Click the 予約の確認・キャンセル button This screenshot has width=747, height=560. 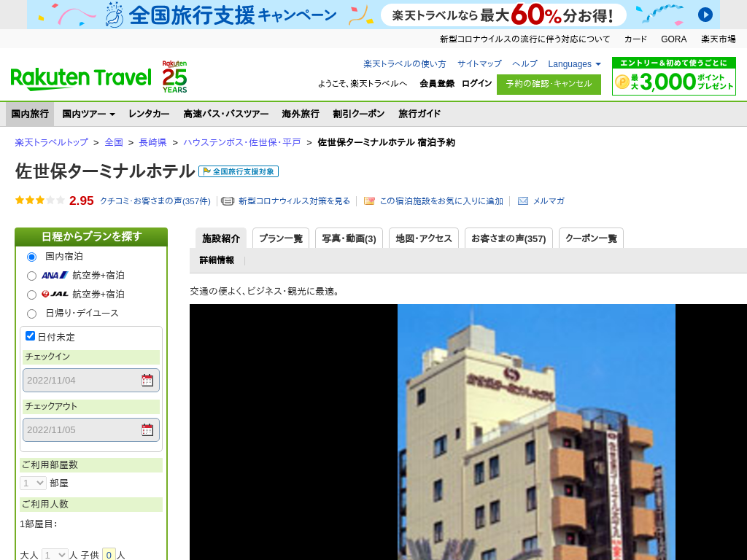tap(549, 85)
